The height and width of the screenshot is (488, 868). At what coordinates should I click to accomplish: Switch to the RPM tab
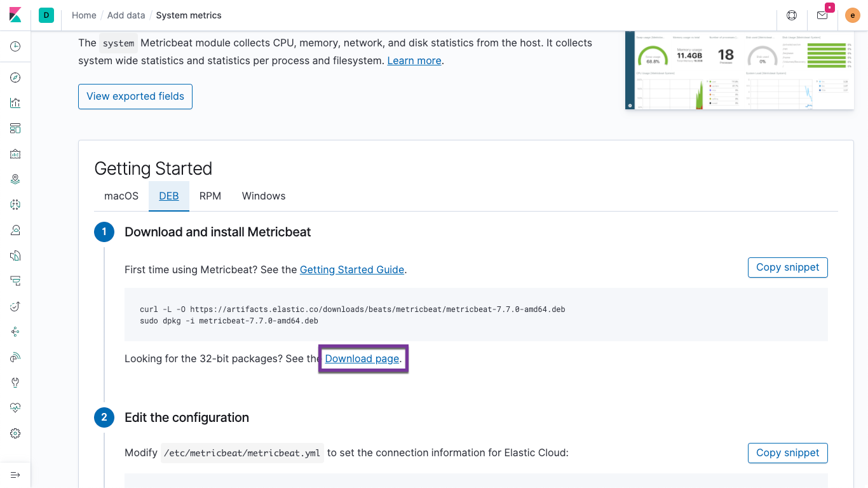(210, 196)
